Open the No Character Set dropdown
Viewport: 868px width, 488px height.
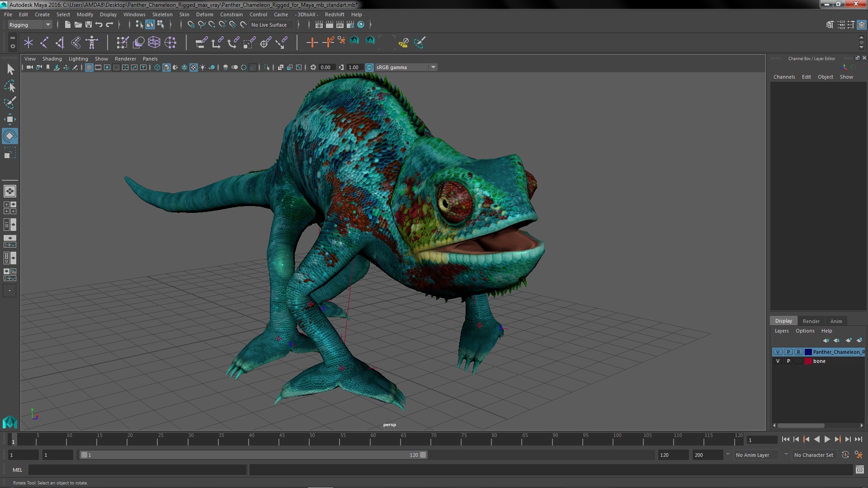(814, 455)
